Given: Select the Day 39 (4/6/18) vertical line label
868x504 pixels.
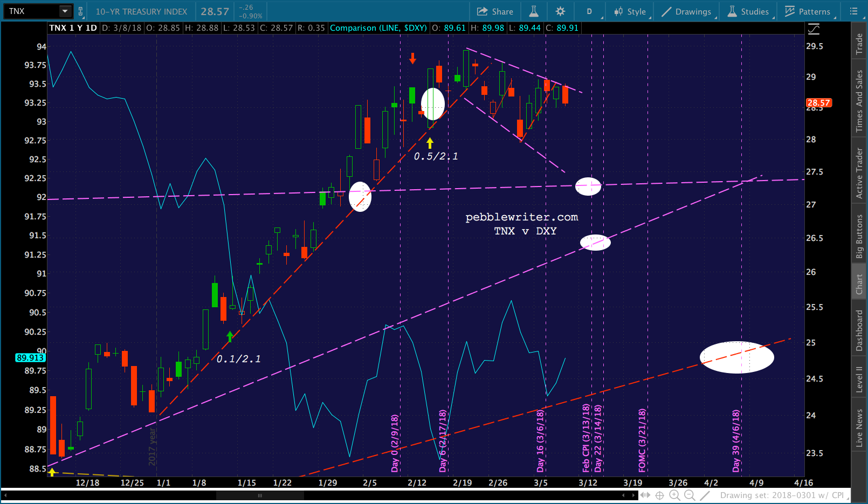Looking at the screenshot, I should coord(736,441).
